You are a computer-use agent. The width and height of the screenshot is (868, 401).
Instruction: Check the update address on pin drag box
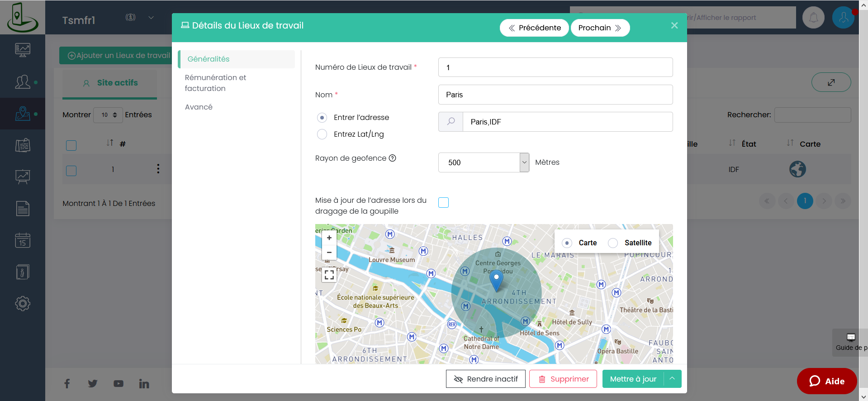[444, 202]
